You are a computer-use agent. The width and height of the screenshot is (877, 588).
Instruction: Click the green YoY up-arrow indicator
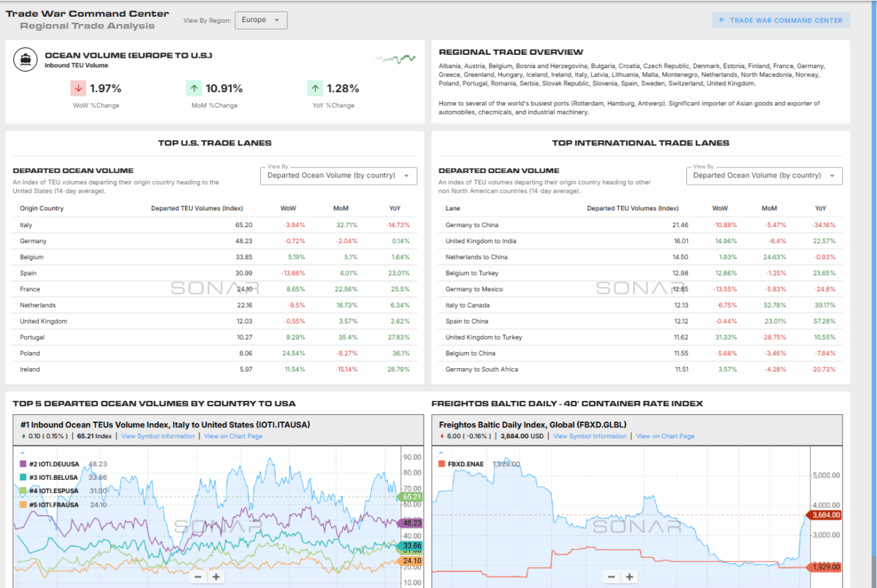pos(315,88)
